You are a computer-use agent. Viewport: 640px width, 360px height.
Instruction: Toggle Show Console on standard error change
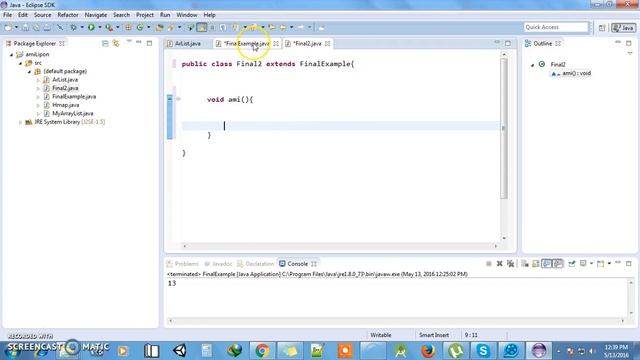point(558,264)
